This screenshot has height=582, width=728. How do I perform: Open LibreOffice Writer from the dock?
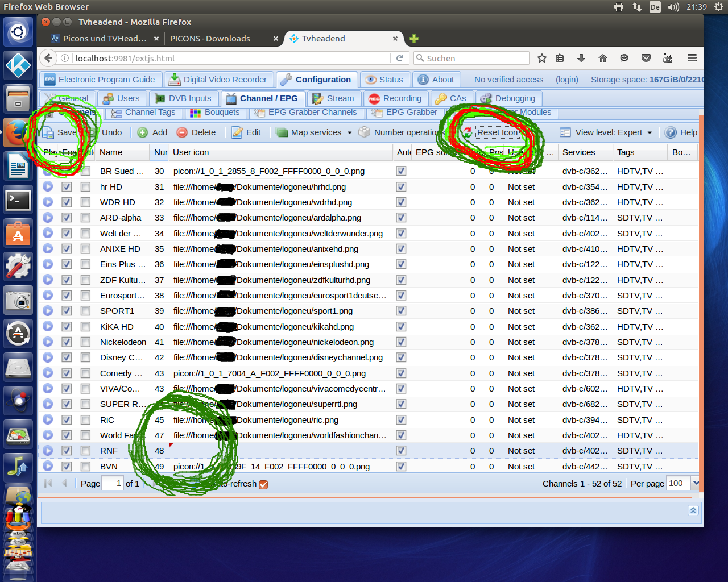(18, 167)
